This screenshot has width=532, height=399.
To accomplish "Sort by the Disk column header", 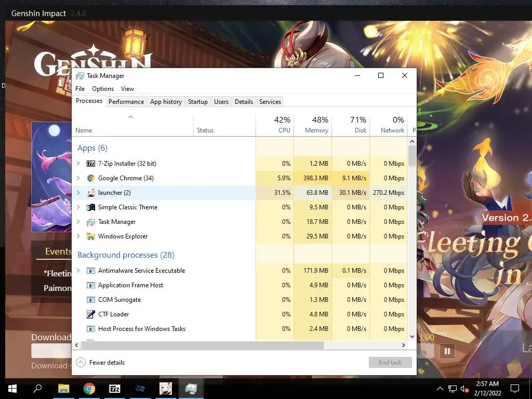I will coord(351,125).
